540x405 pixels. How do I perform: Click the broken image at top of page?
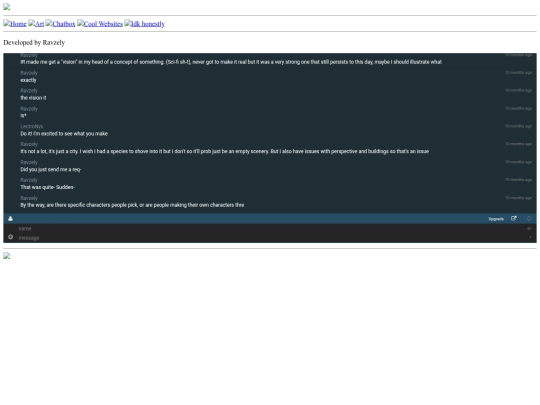(x=7, y=7)
